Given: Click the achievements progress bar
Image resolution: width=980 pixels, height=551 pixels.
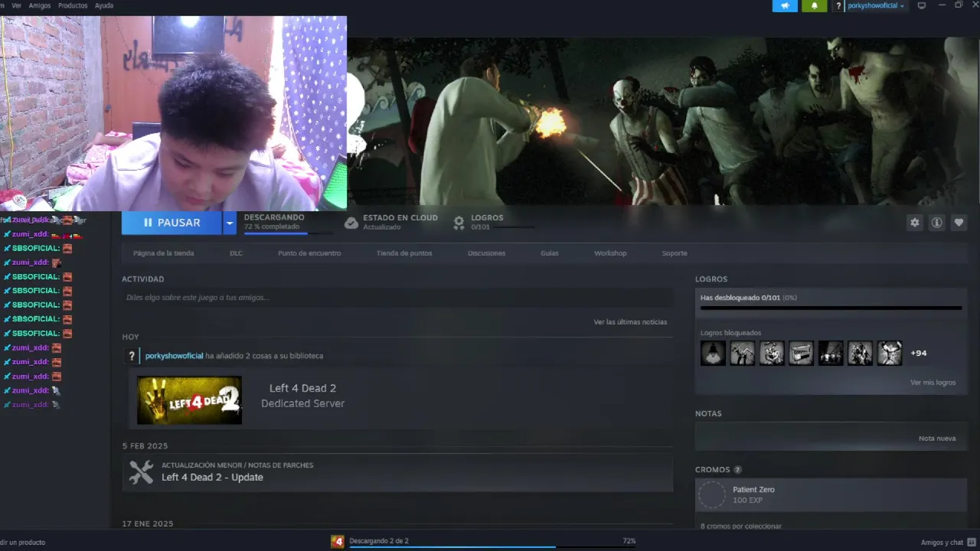Looking at the screenshot, I should 831,308.
